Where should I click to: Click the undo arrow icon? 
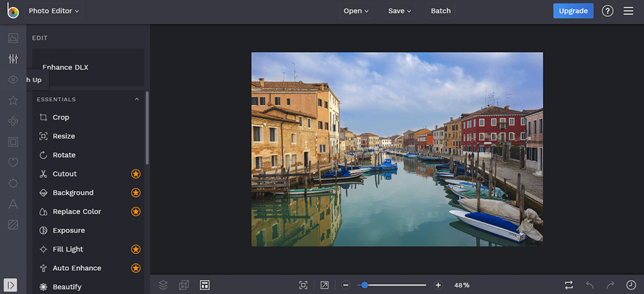[590, 285]
